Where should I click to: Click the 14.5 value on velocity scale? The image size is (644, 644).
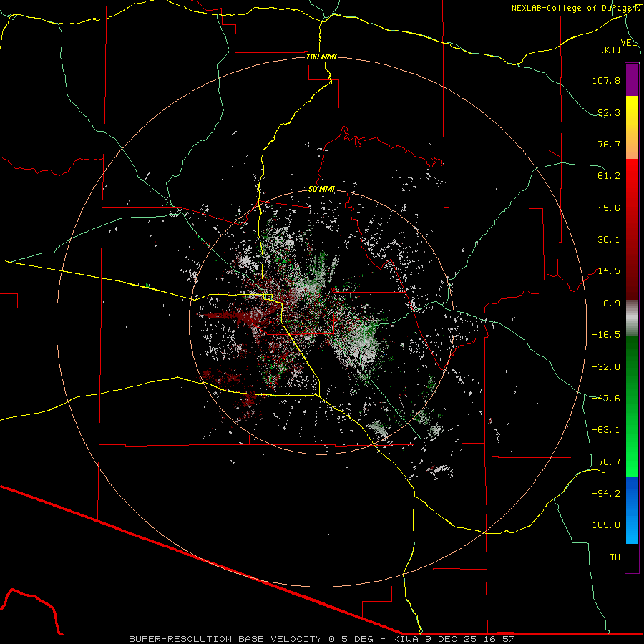pyautogui.click(x=609, y=271)
